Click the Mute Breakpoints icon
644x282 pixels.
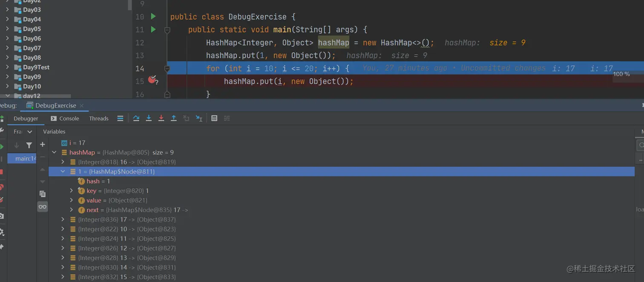pyautogui.click(x=2, y=199)
